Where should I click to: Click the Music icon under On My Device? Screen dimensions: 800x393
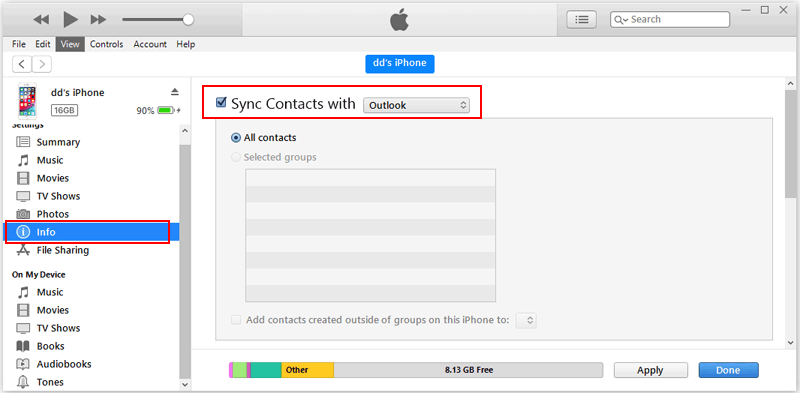click(23, 292)
